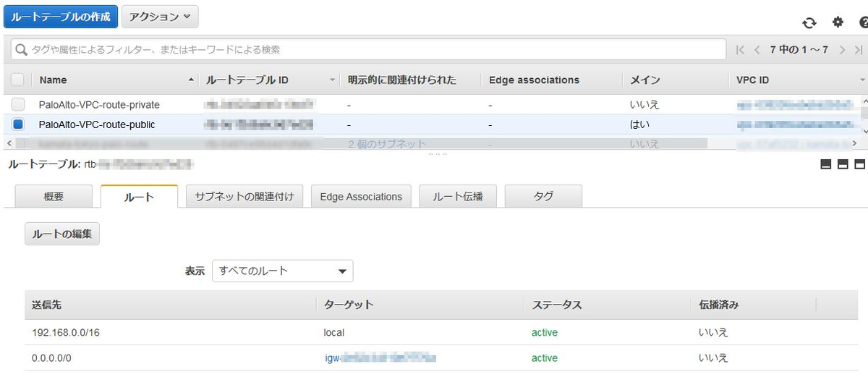868x377 pixels.
Task: Toggle the select-all header checkbox
Action: pos(18,80)
